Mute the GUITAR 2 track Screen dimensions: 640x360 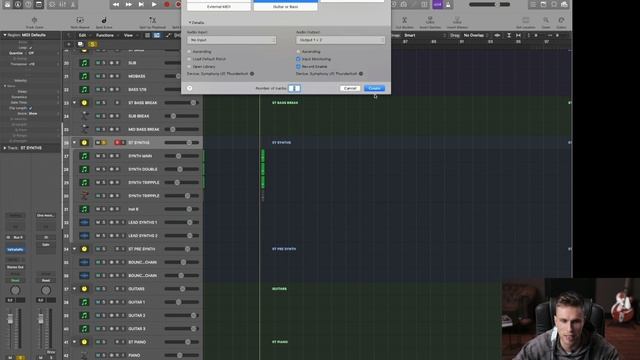click(x=98, y=316)
